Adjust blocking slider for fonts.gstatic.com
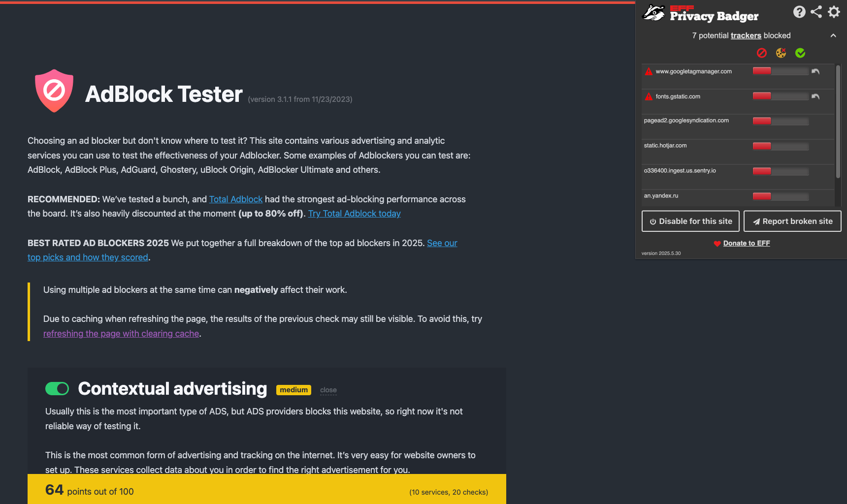The width and height of the screenshot is (847, 504). point(781,96)
